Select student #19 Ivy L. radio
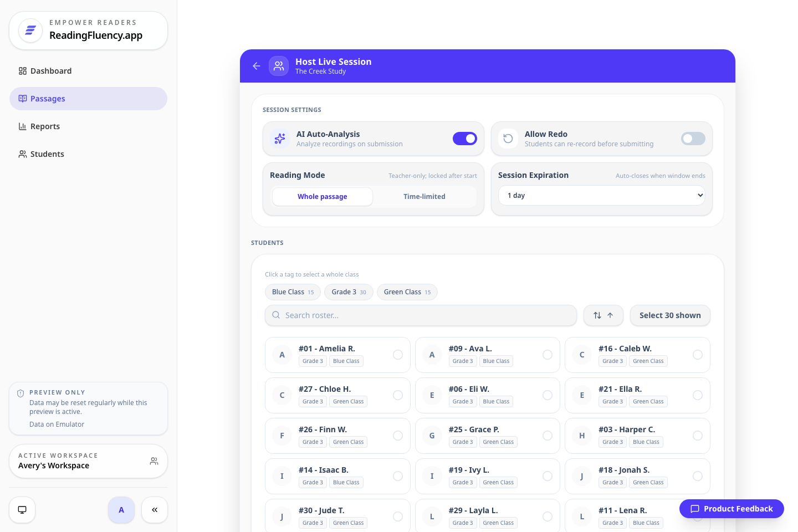The width and height of the screenshot is (798, 532). click(x=548, y=476)
